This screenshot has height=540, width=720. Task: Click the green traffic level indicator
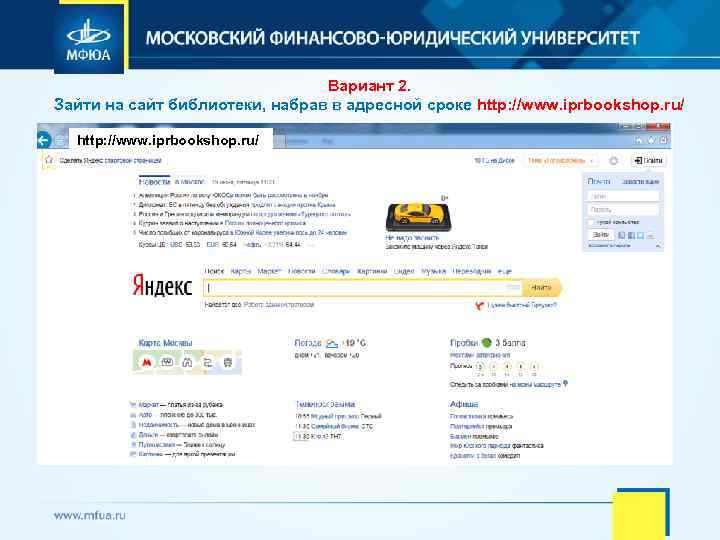pos(487,343)
